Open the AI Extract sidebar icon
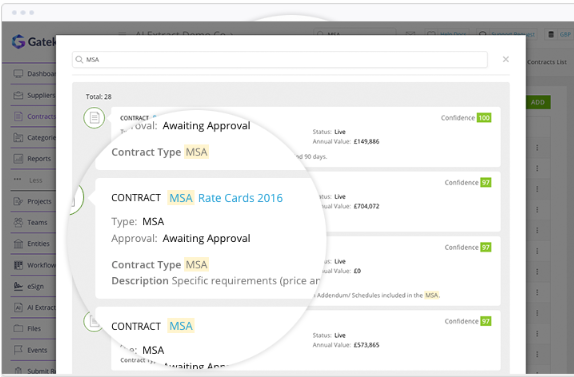Image resolution: width=574 pixels, height=377 pixels. coord(18,307)
